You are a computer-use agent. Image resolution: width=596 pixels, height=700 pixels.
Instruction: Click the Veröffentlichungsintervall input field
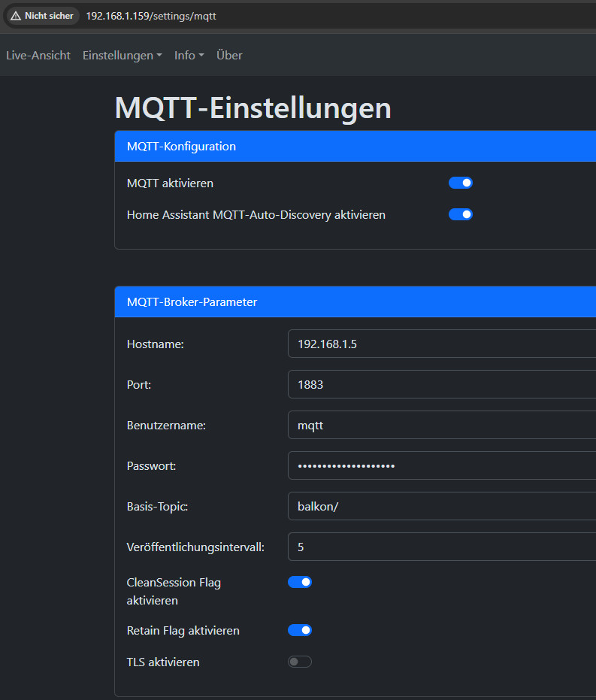coord(441,547)
